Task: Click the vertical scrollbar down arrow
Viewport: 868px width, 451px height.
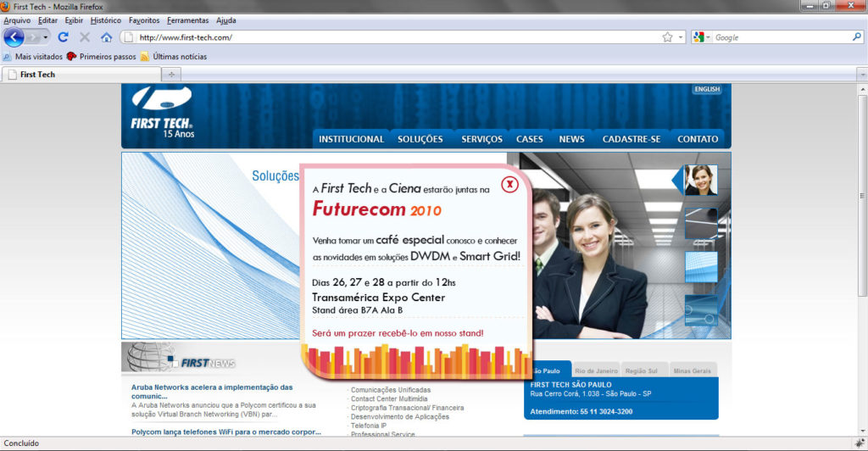Action: (x=862, y=432)
